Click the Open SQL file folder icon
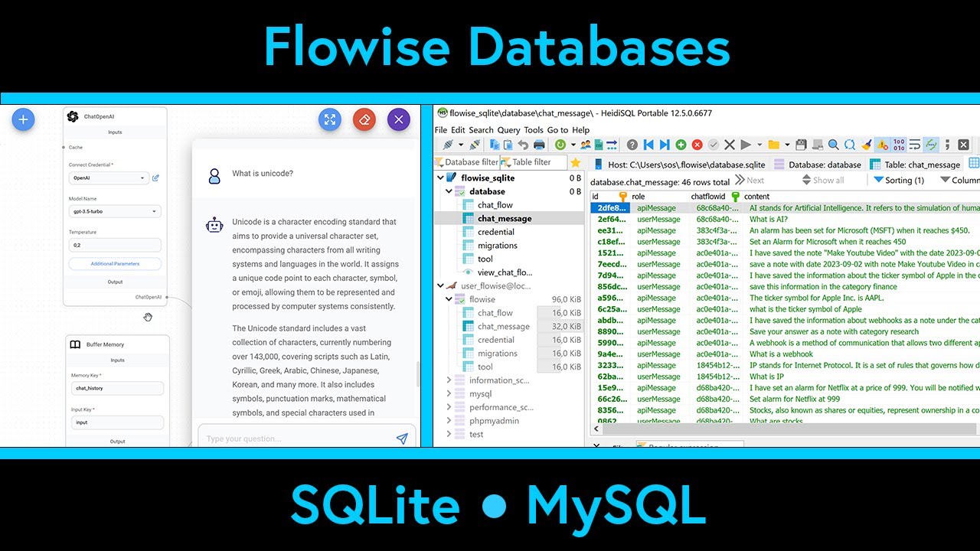The width and height of the screenshot is (980, 551). click(774, 145)
